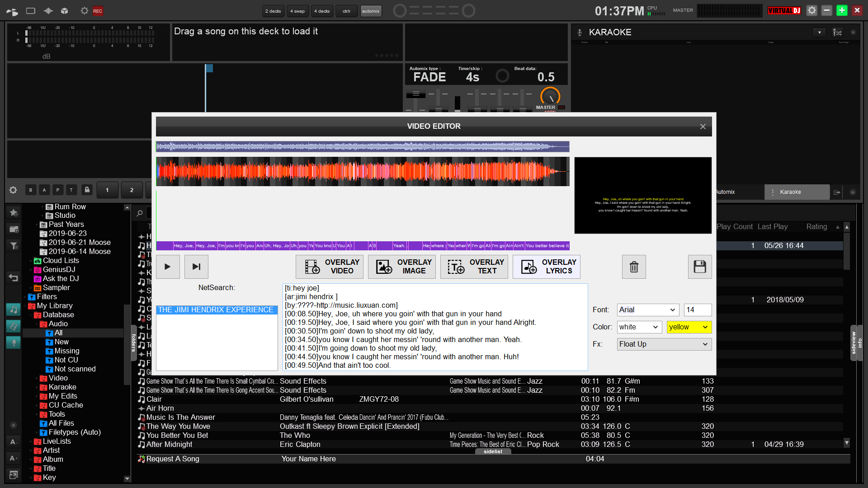Click the Overlay Image tool

pyautogui.click(x=401, y=267)
